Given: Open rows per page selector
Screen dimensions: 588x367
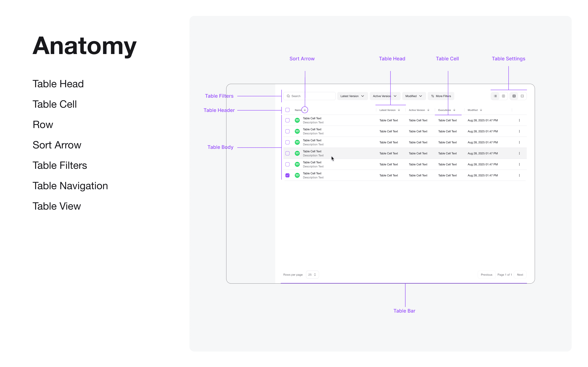Looking at the screenshot, I should 312,275.
